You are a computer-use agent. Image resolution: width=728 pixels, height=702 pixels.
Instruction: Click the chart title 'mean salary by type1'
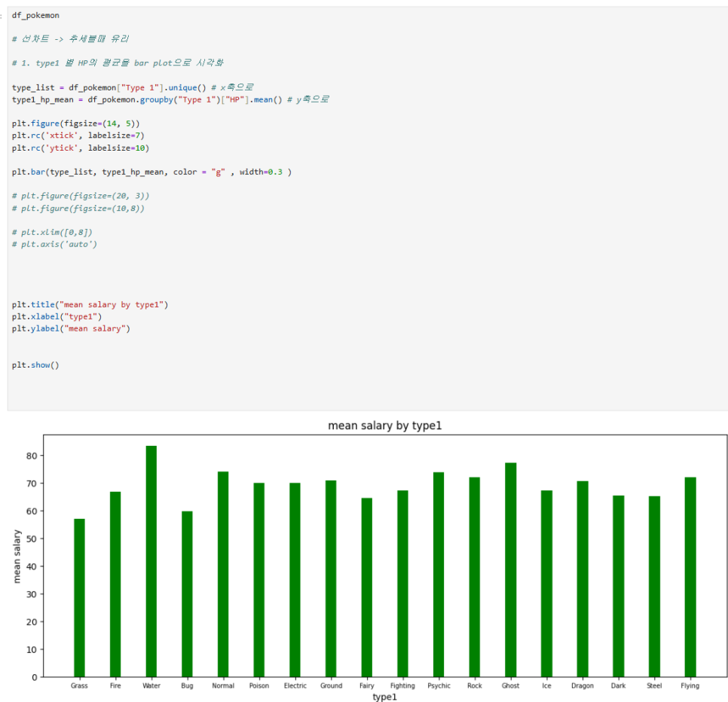[x=385, y=426]
